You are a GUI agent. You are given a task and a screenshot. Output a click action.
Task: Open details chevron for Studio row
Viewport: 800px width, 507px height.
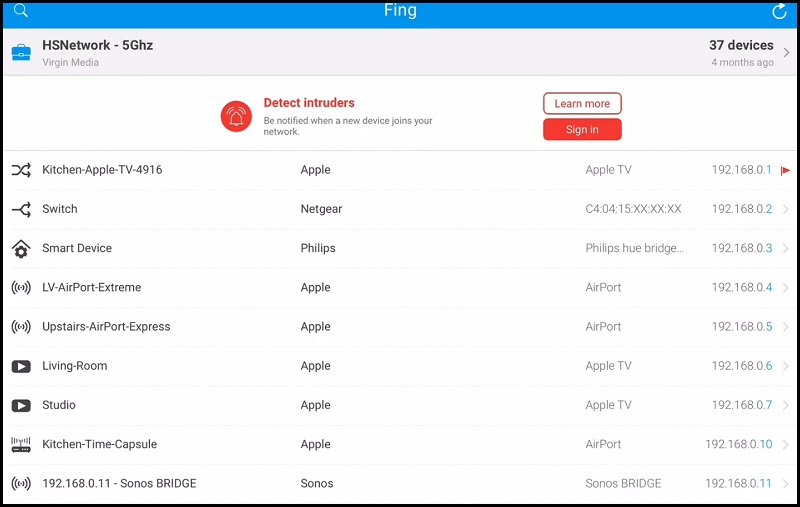tap(786, 405)
